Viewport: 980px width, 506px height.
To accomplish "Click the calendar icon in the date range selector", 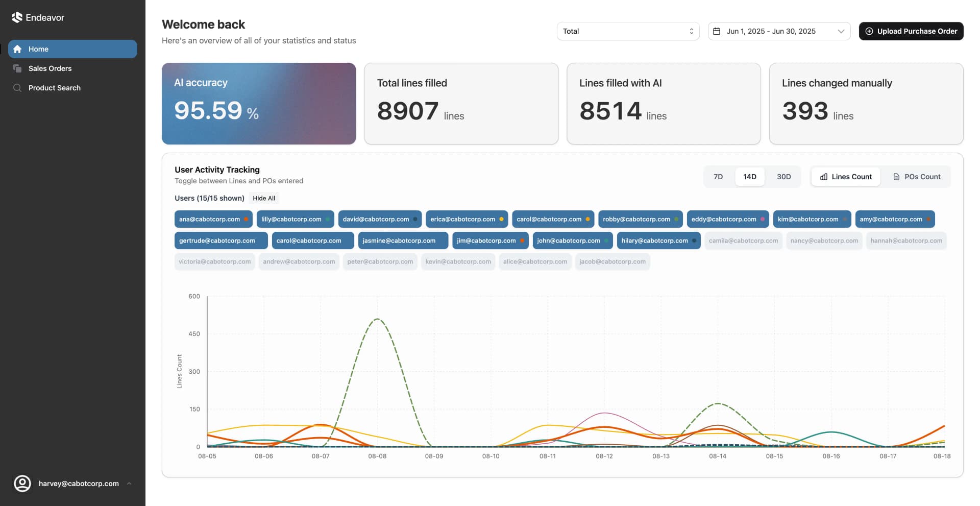I will [x=718, y=31].
